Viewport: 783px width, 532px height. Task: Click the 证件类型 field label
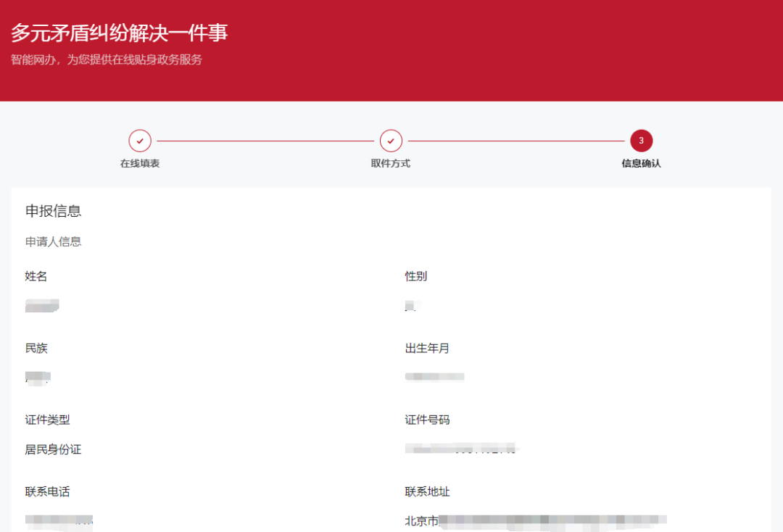[47, 420]
